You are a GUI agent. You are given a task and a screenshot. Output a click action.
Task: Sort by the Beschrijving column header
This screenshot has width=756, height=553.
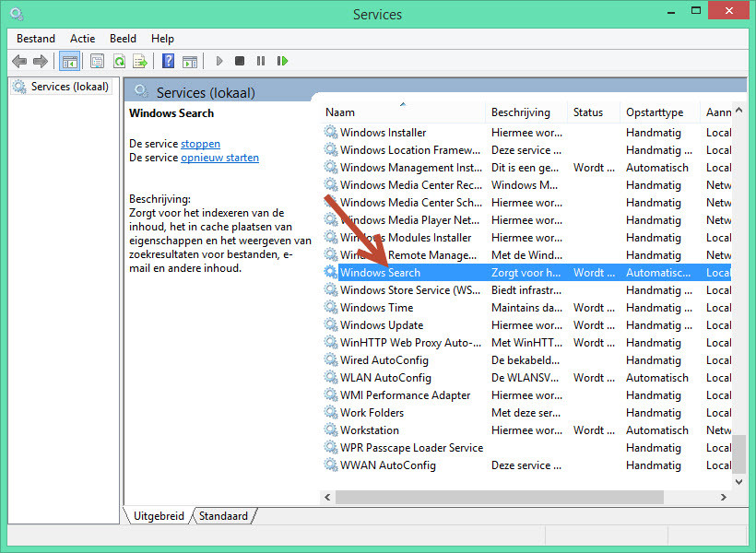pos(527,112)
